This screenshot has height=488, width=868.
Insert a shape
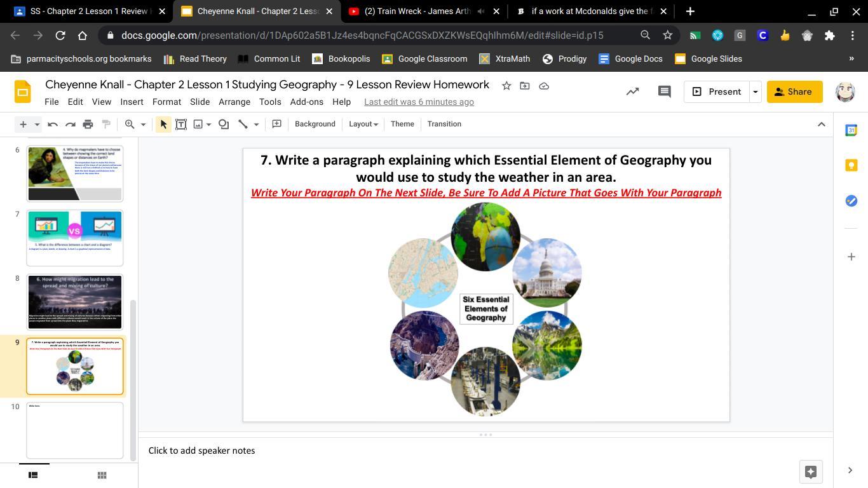tap(224, 124)
